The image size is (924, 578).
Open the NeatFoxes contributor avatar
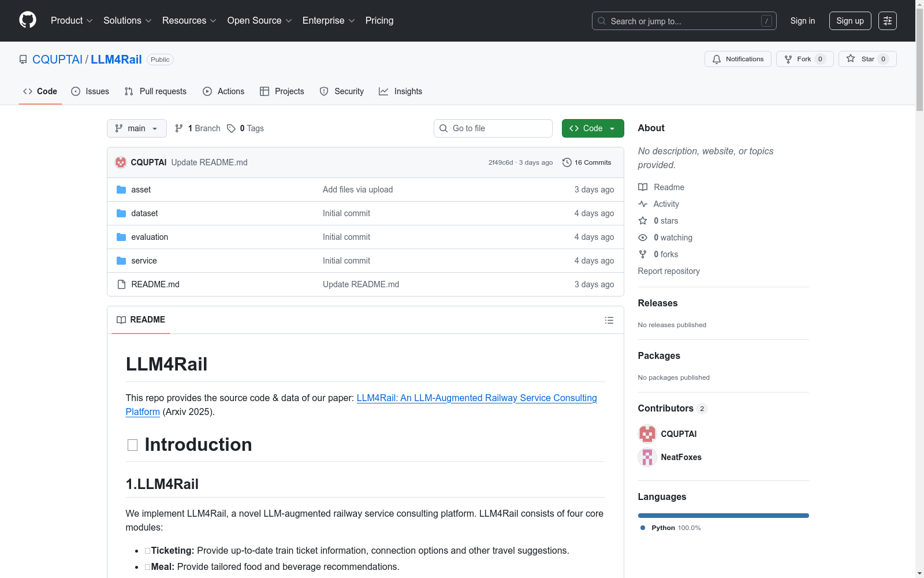click(647, 457)
